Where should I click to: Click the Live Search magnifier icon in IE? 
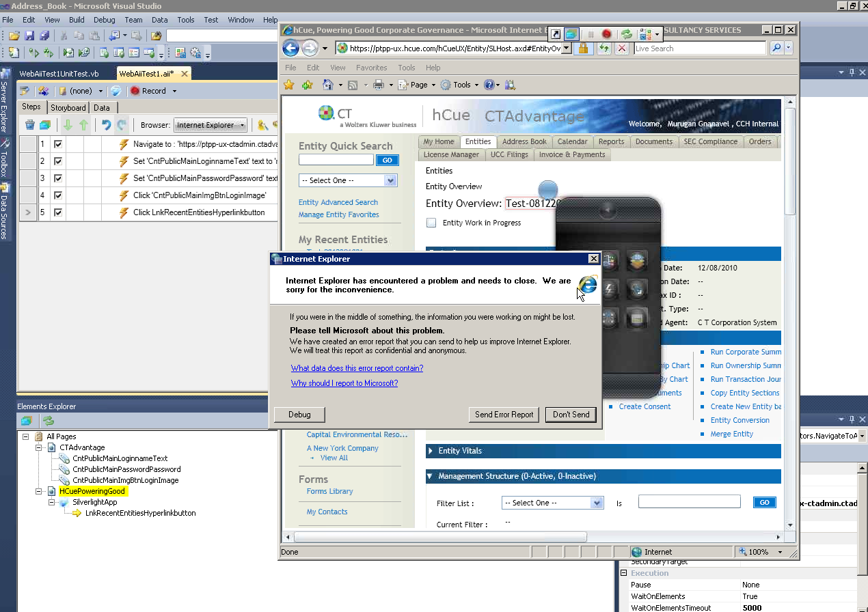click(776, 48)
